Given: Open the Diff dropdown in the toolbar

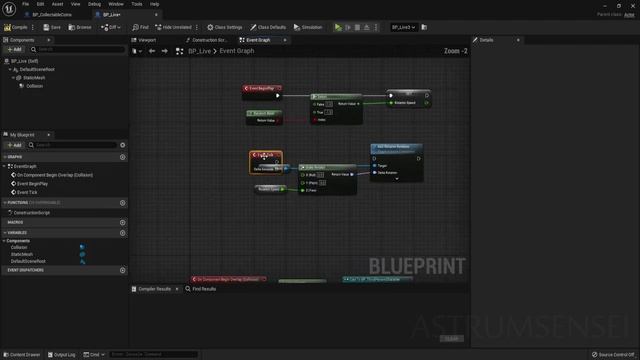Looking at the screenshot, I should click(111, 27).
